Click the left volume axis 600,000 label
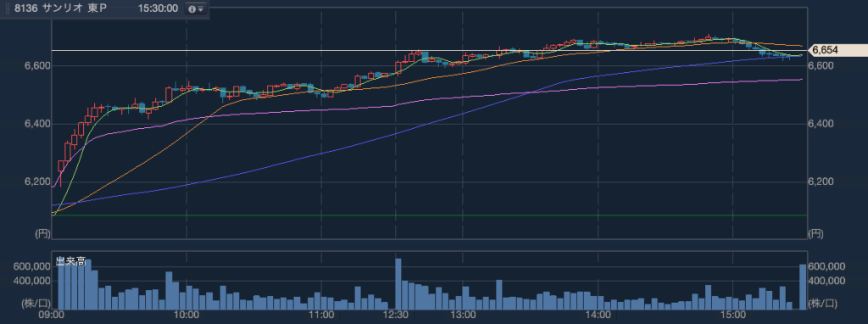This screenshot has height=324, width=868. [31, 266]
